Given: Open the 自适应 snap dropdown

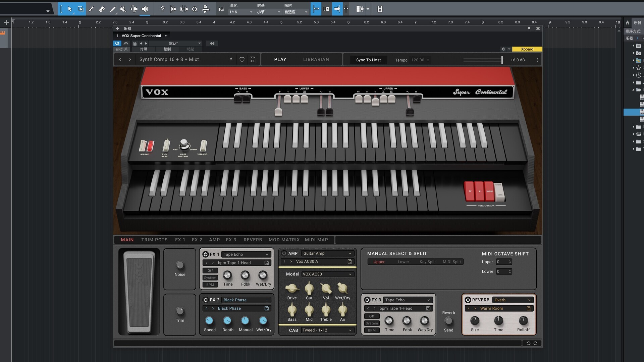Looking at the screenshot, I should 296,12.
